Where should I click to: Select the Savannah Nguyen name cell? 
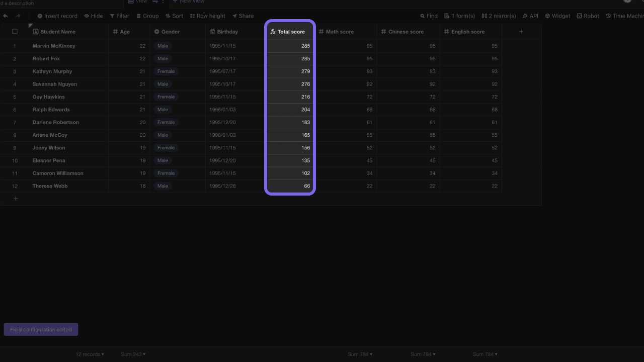68,84
